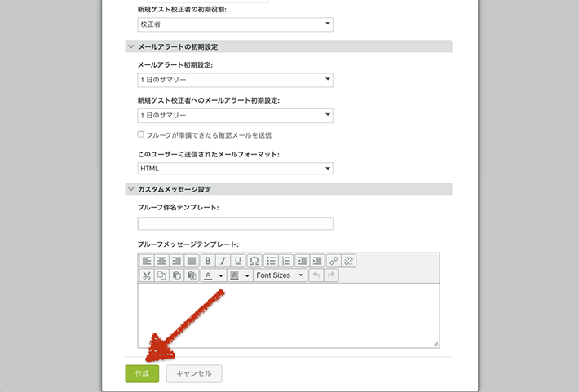Screen dimensions: 579x392
Task: Open the Font Sizes dropdown
Action: click(280, 275)
